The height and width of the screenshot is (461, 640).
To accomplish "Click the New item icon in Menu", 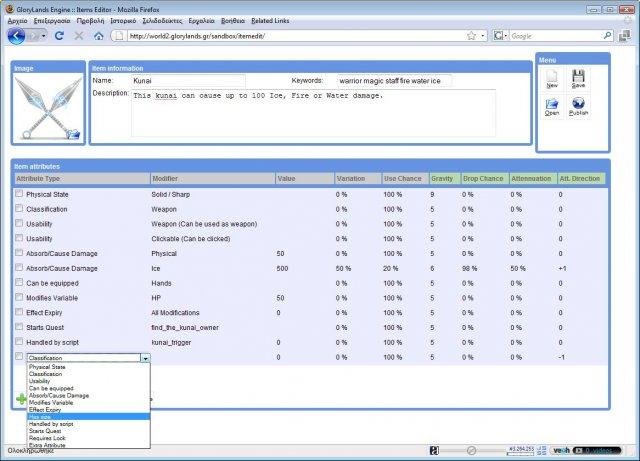I will (552, 78).
